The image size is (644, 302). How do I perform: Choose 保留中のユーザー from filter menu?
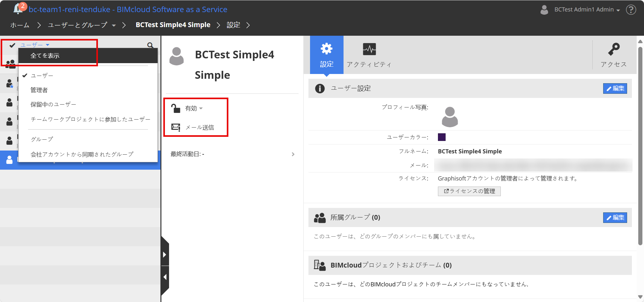(x=88, y=104)
